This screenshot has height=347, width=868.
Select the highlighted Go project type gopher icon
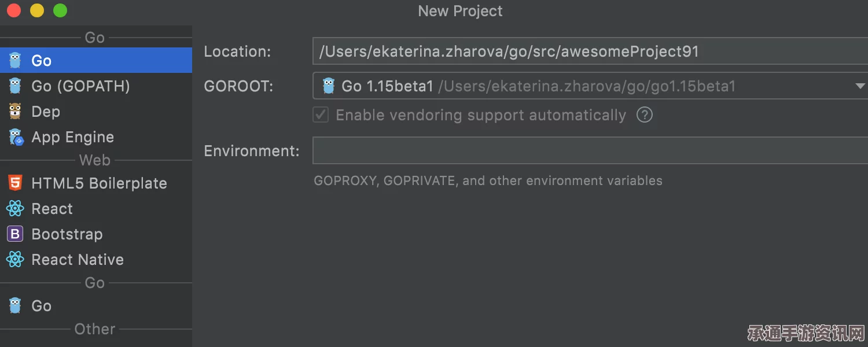(15, 60)
